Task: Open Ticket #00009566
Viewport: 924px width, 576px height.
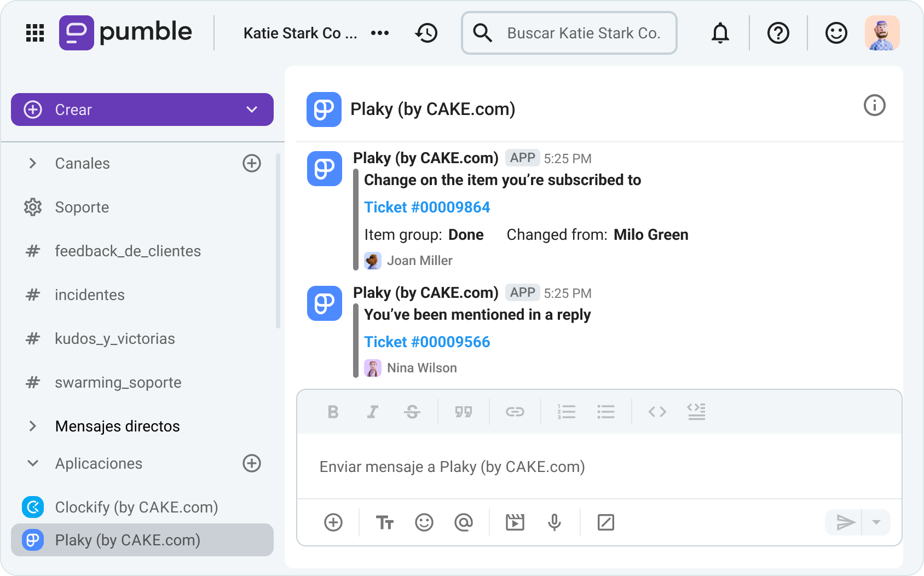Action: [x=427, y=342]
